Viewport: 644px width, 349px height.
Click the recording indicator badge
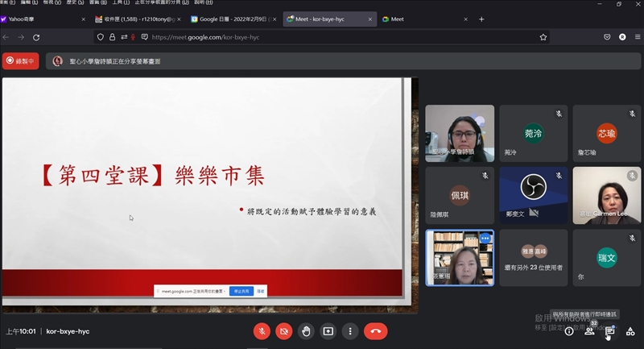(x=20, y=60)
